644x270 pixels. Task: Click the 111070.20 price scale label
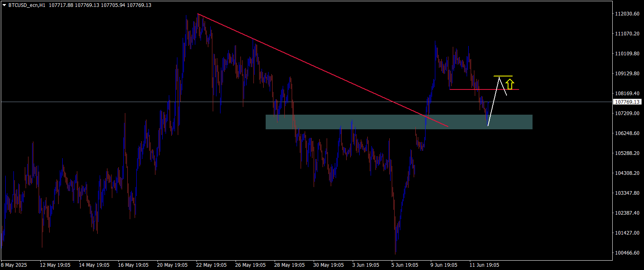(627, 34)
